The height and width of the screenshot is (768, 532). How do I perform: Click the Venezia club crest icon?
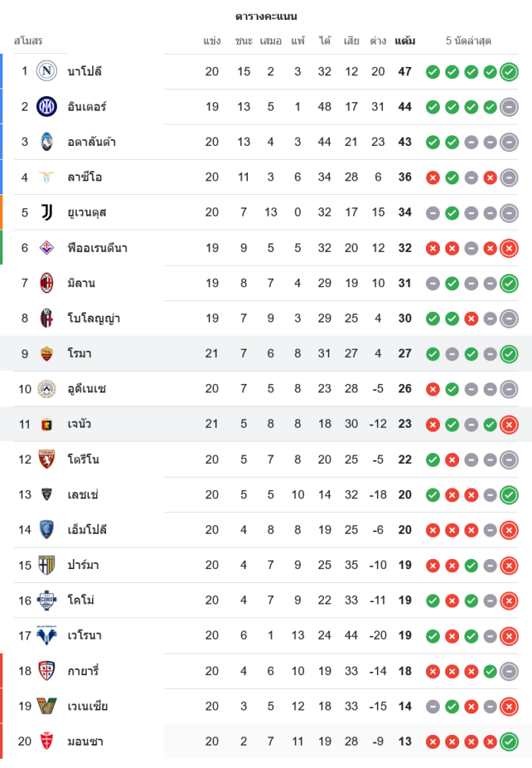point(47,707)
